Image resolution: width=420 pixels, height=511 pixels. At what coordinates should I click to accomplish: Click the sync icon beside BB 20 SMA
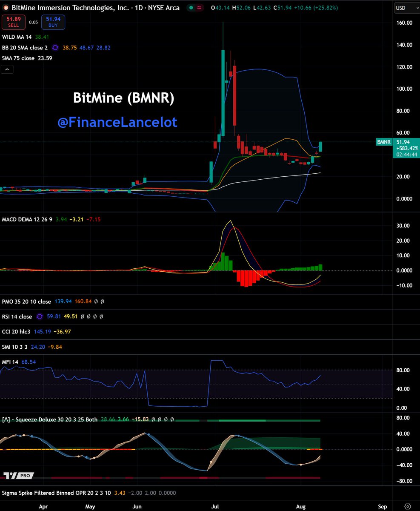coord(54,48)
